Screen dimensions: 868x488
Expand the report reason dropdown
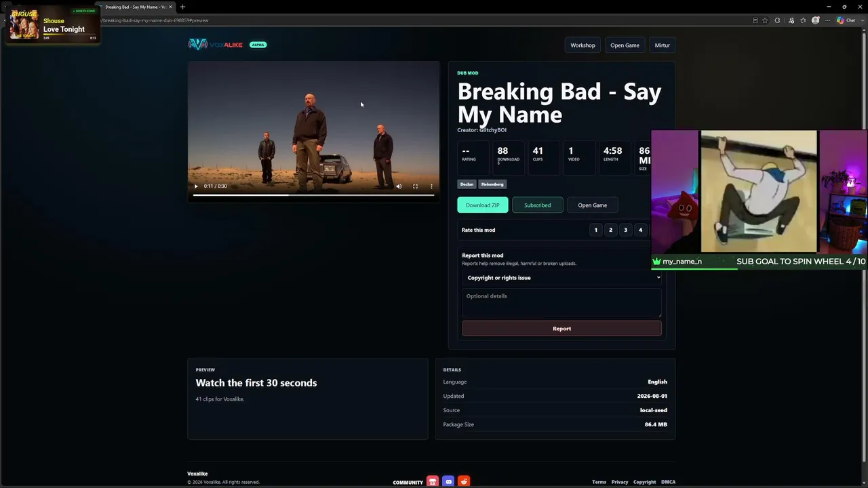coord(561,278)
